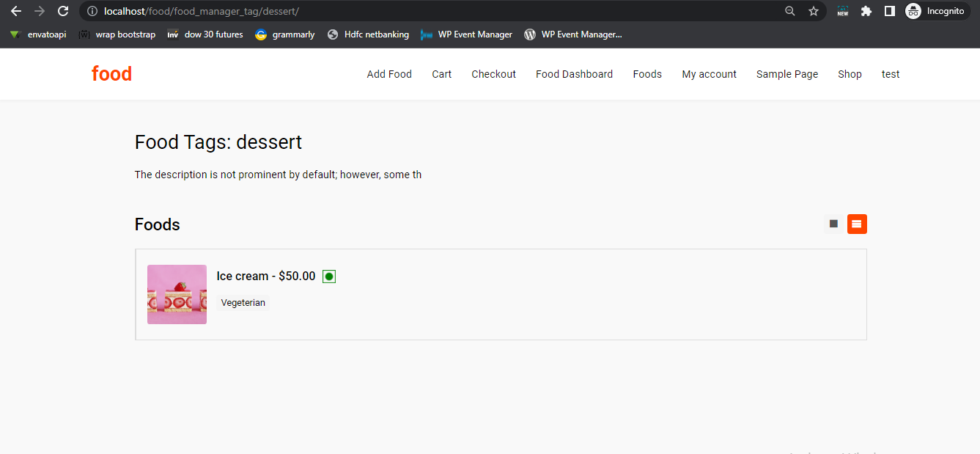Viewport: 980px width, 454px height.
Task: Toggle the browser side panel icon
Action: [x=889, y=11]
